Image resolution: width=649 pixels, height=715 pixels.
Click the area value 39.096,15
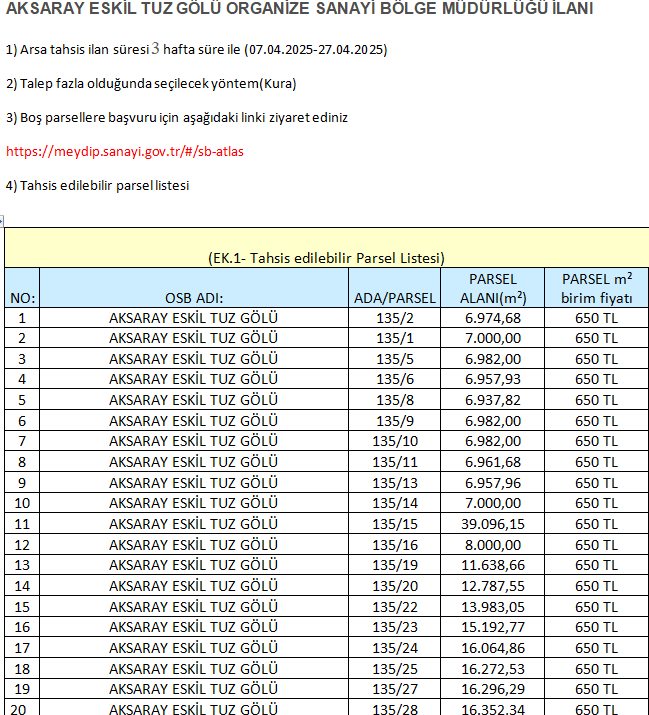coord(492,524)
